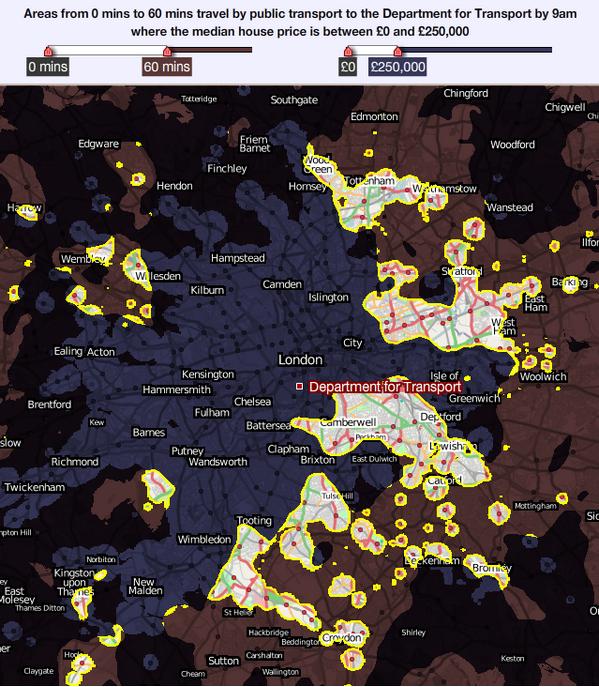Image resolution: width=599 pixels, height=687 pixels.
Task: Click the Tooting map label
Action: point(254,521)
